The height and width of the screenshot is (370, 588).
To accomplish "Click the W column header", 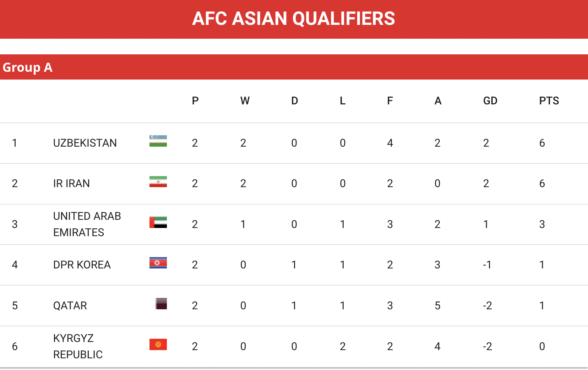I will click(x=245, y=101).
